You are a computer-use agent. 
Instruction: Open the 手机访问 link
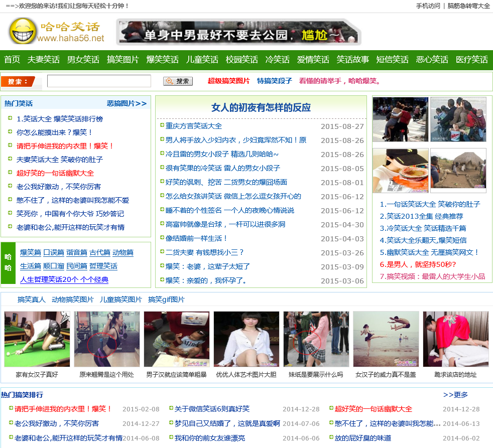pyautogui.click(x=428, y=6)
